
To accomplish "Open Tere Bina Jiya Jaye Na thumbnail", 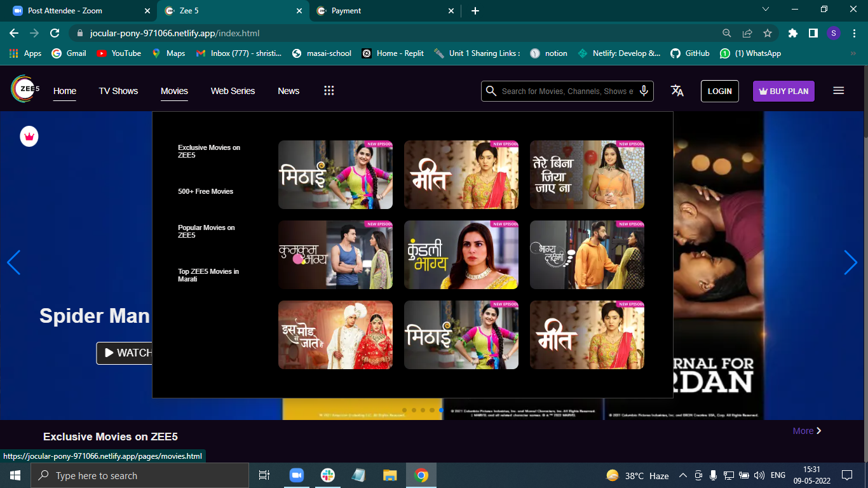I will pos(587,175).
